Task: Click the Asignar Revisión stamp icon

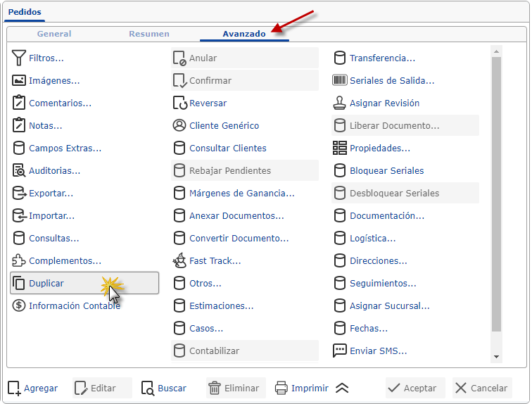Action: coord(340,103)
